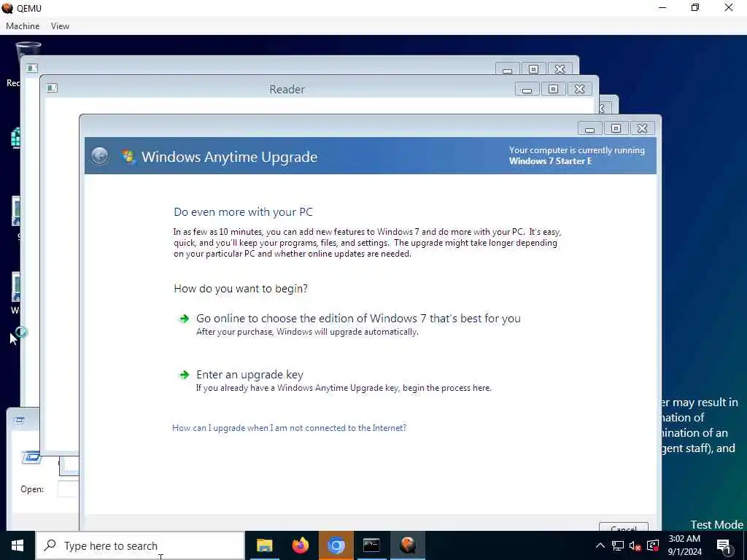Maximize the Reader window
Viewport: 747px width, 560px height.
pos(553,89)
